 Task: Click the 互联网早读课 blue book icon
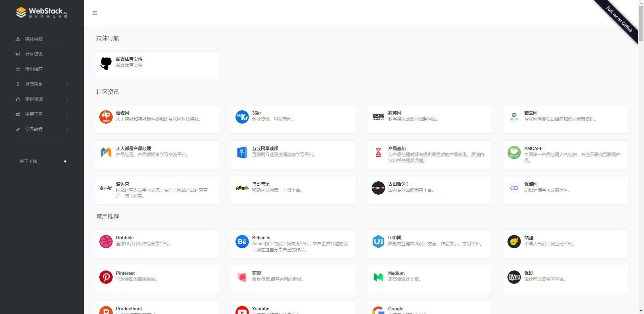(242, 152)
